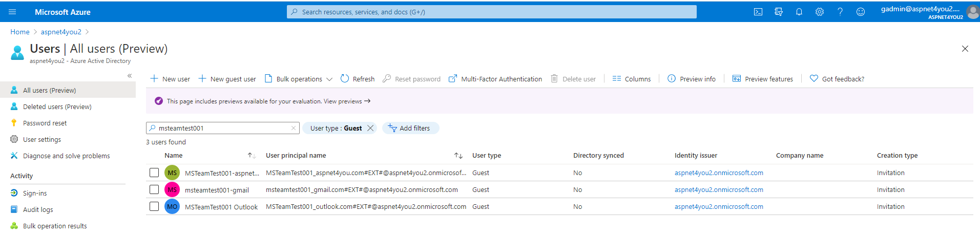Click the User type column header
980x235 pixels.
coord(487,156)
